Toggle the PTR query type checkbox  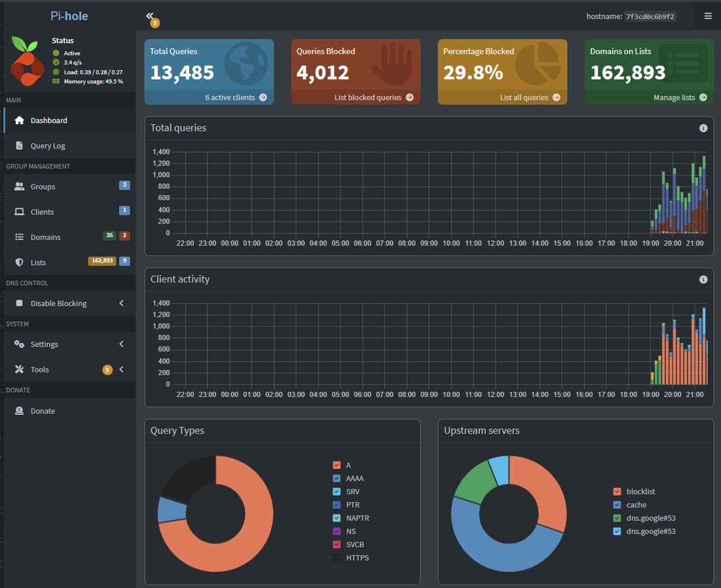tap(336, 505)
